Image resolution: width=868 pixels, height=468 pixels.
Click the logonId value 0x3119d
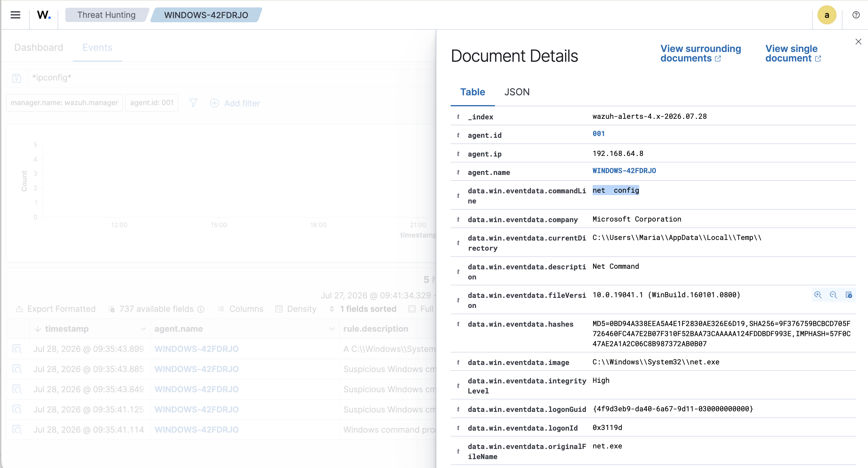(607, 428)
